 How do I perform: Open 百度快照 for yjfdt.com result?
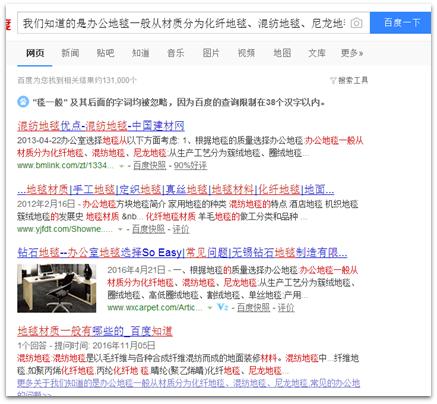148,229
